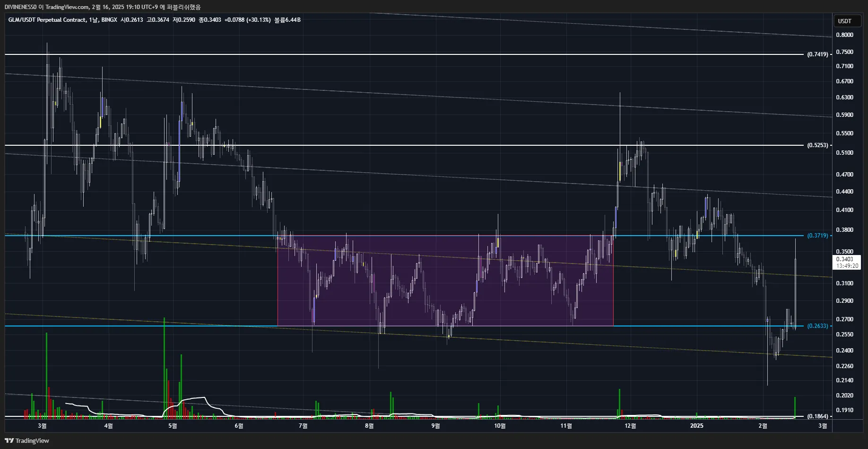This screenshot has height=449, width=868.
Task: Click the 0.4100 price axis label
Action: coord(845,210)
